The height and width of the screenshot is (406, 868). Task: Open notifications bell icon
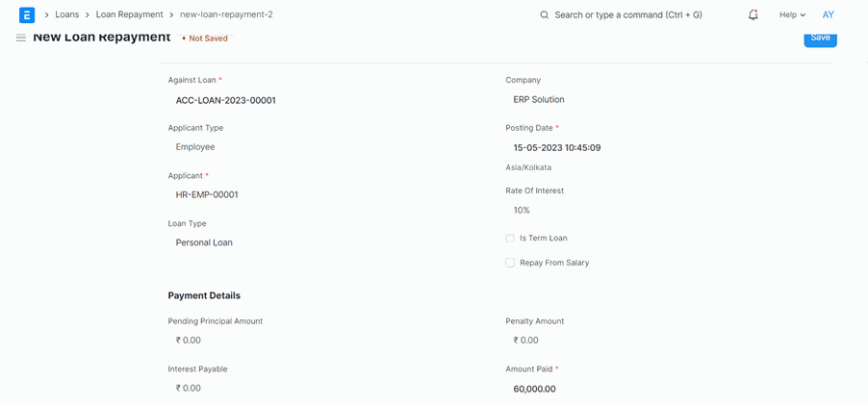pyautogui.click(x=753, y=15)
